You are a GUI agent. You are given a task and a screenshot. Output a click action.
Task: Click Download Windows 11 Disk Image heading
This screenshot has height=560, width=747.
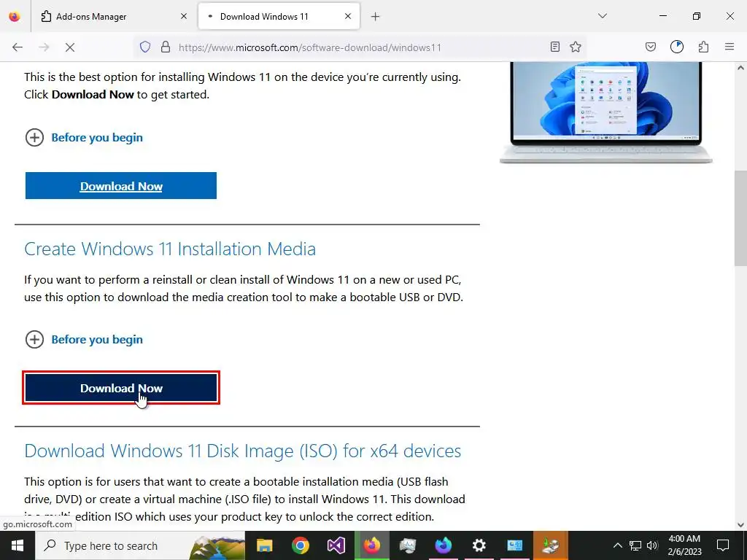click(242, 451)
